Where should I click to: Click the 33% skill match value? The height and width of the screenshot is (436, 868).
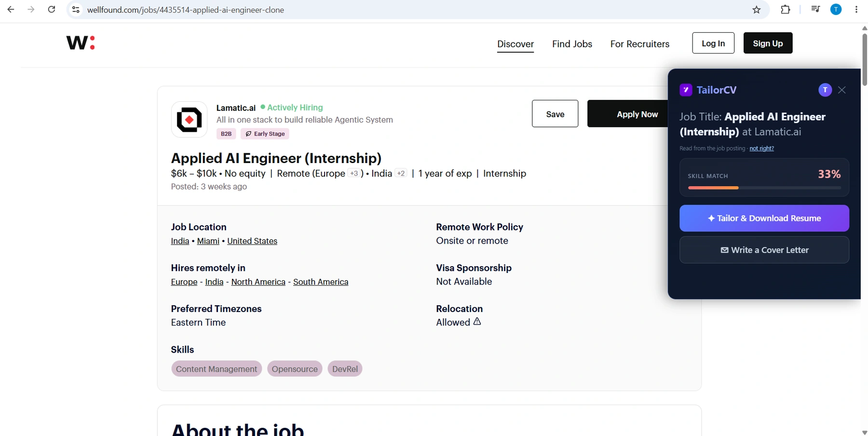pyautogui.click(x=829, y=174)
